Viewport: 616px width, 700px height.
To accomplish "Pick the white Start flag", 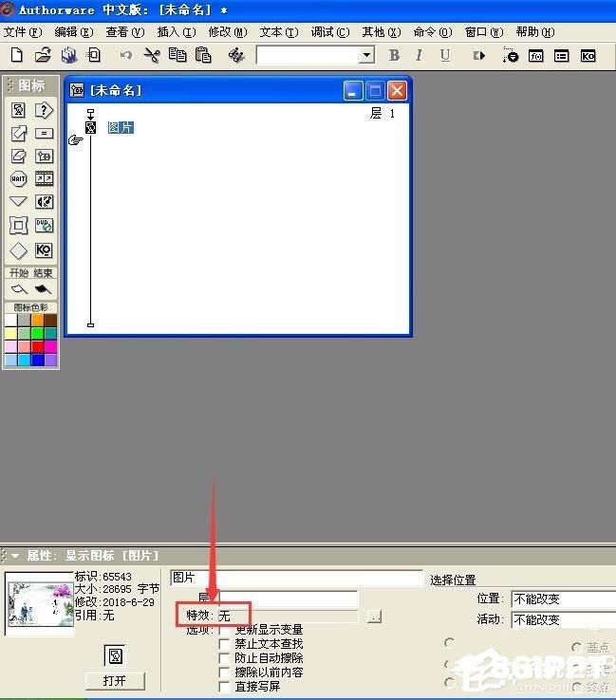I will pos(19,289).
